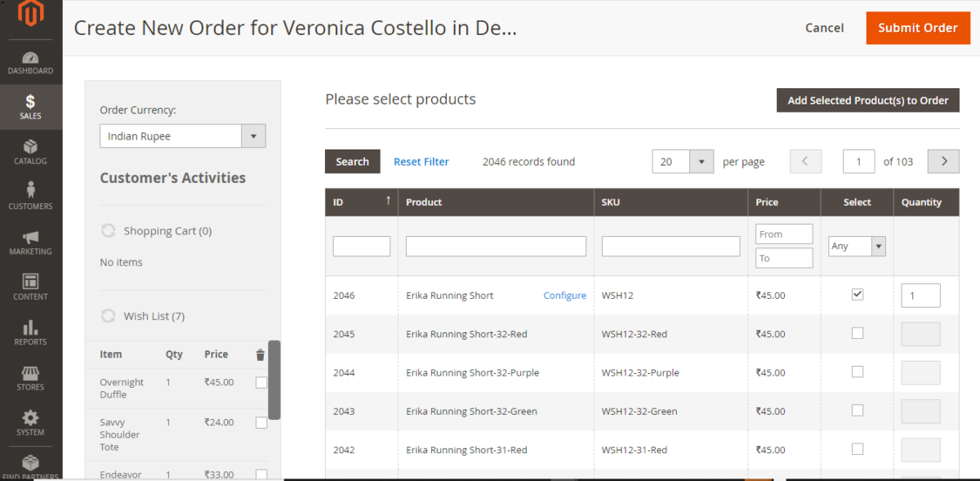This screenshot has width=980, height=481.
Task: Open the Stores menu
Action: [31, 378]
